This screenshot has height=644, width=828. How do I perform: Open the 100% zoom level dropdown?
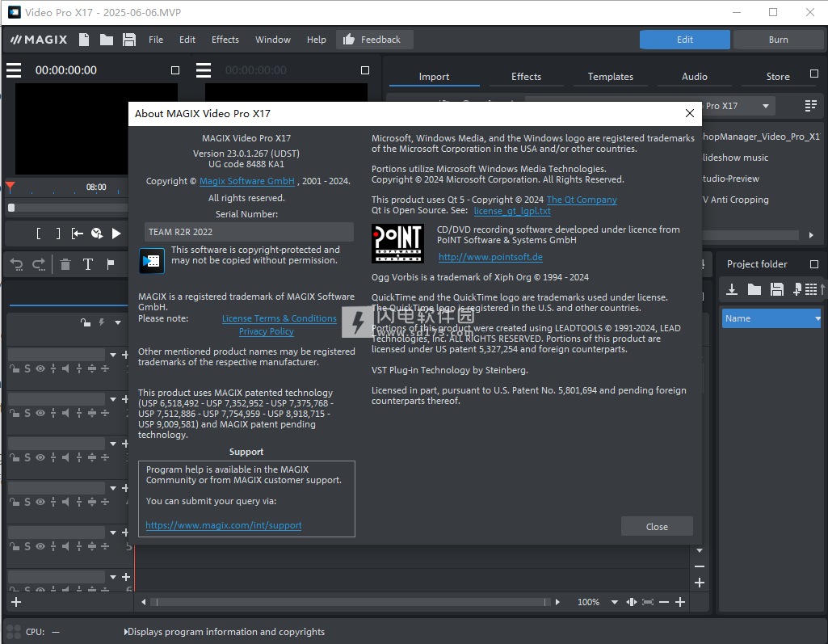point(615,602)
